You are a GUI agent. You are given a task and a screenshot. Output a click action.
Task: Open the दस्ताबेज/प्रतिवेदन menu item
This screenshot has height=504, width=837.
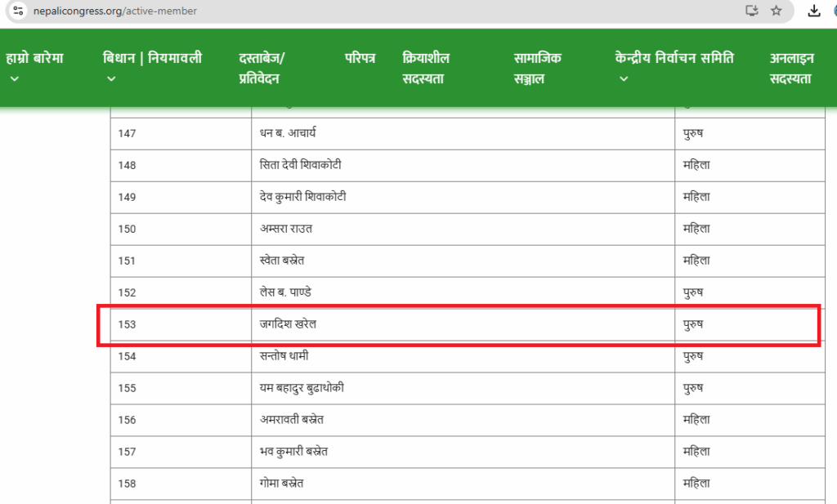[x=262, y=68]
